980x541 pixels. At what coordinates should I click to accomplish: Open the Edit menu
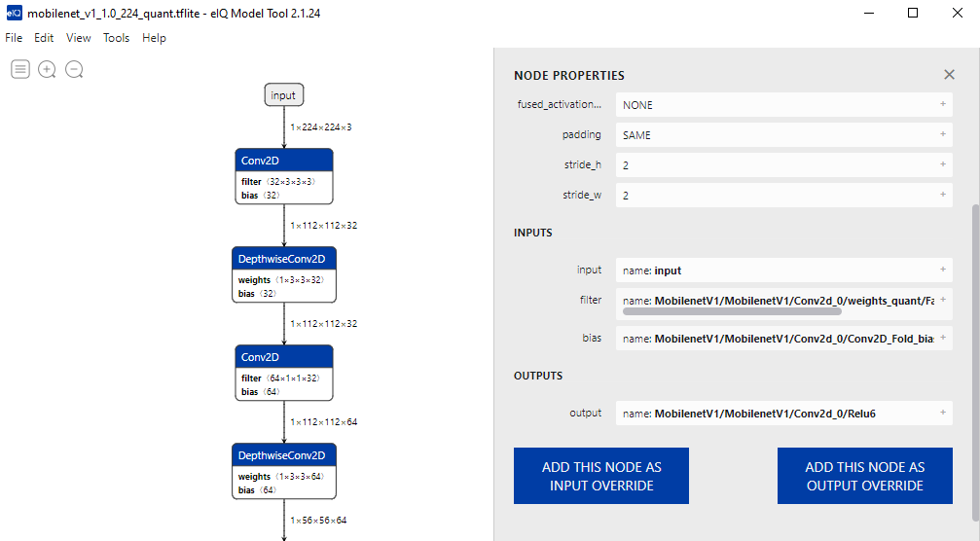(x=44, y=38)
